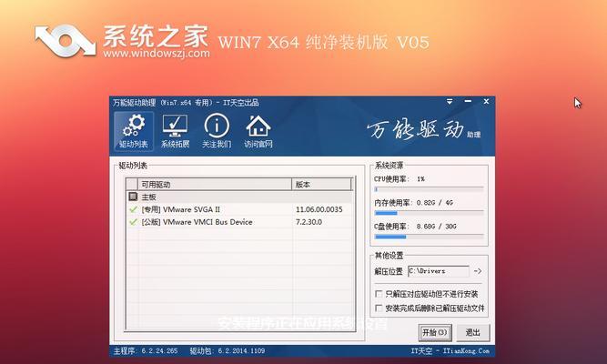
Task: Select version 11.06.00.0035 cell
Action: (319, 209)
